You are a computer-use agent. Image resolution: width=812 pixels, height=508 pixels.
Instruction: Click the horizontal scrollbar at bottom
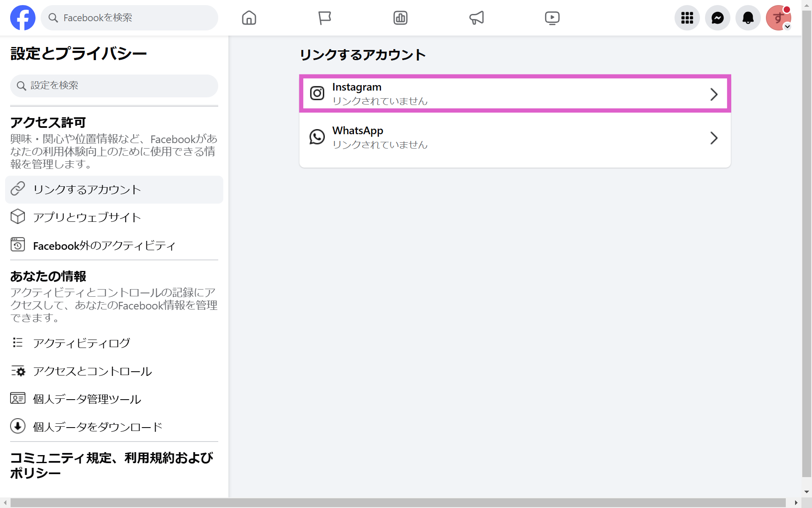click(398, 502)
